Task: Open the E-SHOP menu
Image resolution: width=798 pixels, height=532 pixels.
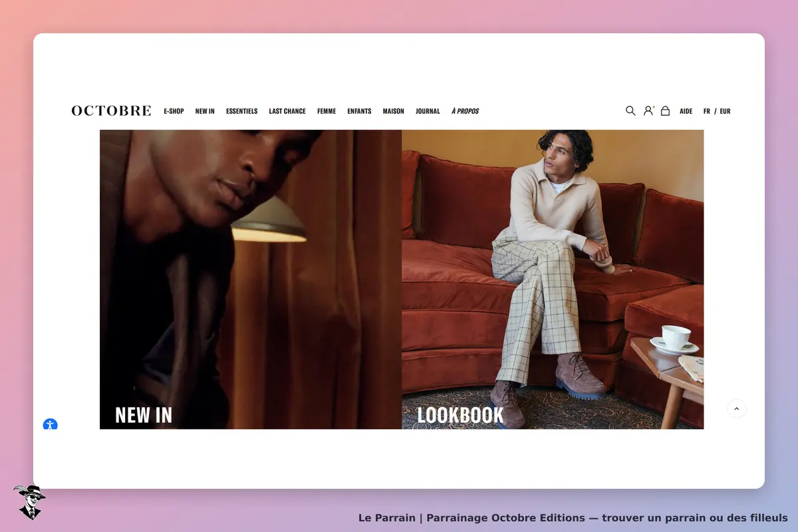Action: pyautogui.click(x=174, y=111)
